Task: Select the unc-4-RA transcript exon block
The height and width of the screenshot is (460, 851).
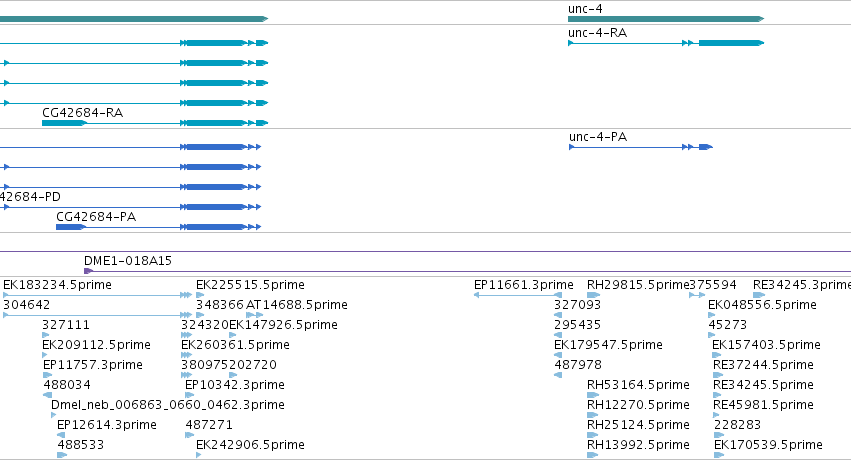Action: point(731,43)
